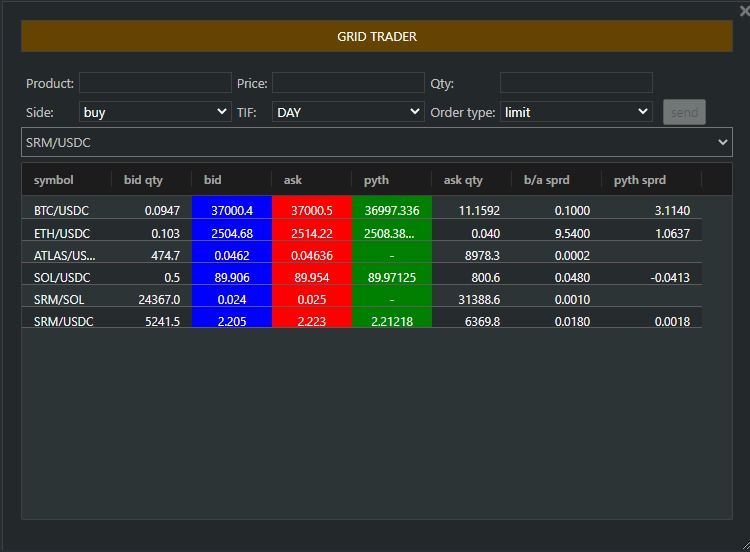
Task: Click the BTC b/a spread value 0.1000
Action: coord(572,210)
